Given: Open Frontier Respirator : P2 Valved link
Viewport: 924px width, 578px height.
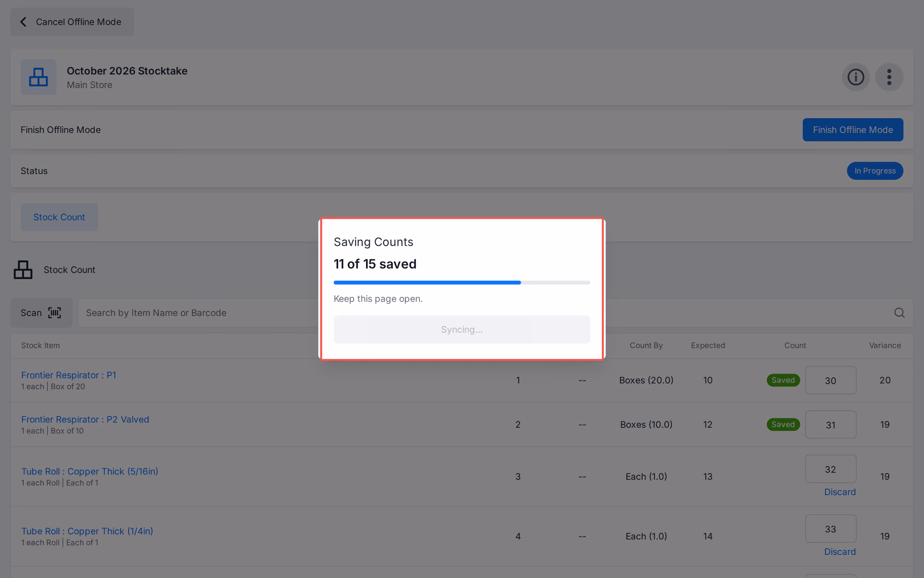Looking at the screenshot, I should pyautogui.click(x=85, y=419).
